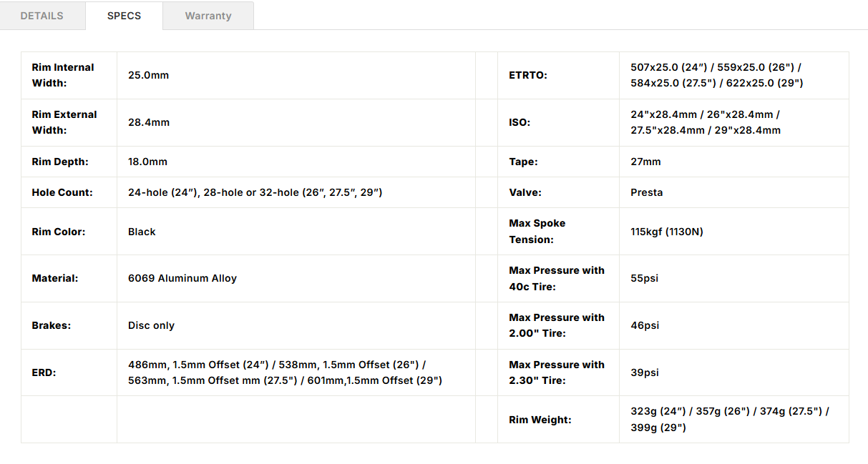Screen dimensions: 868x464
Task: Click the Tape value 27mm
Action: point(645,162)
